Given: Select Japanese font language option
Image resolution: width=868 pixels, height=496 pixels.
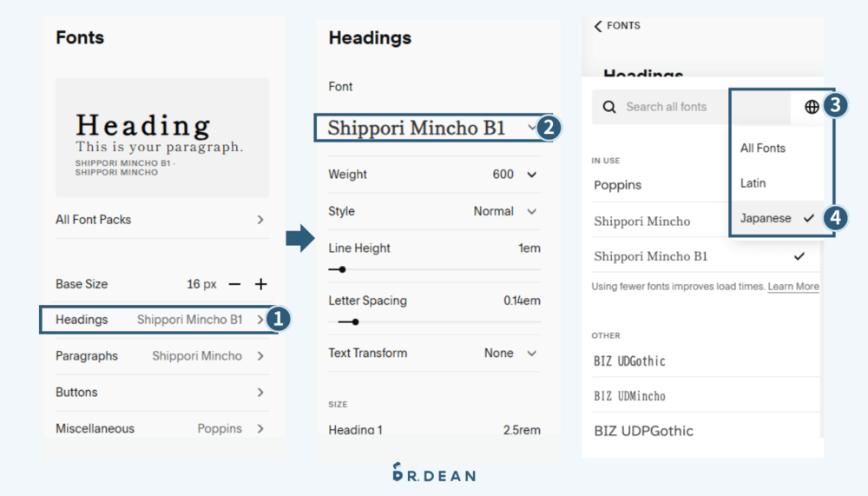Looking at the screenshot, I should click(766, 218).
